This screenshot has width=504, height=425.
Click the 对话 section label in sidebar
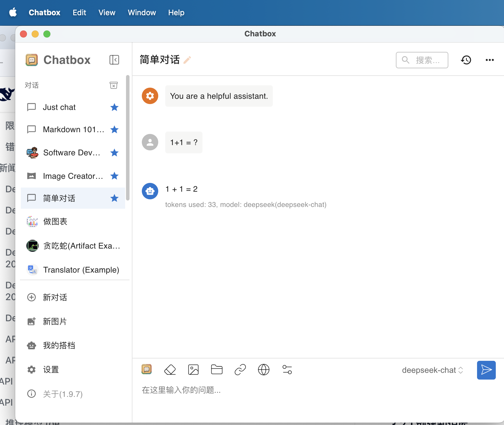coord(32,85)
